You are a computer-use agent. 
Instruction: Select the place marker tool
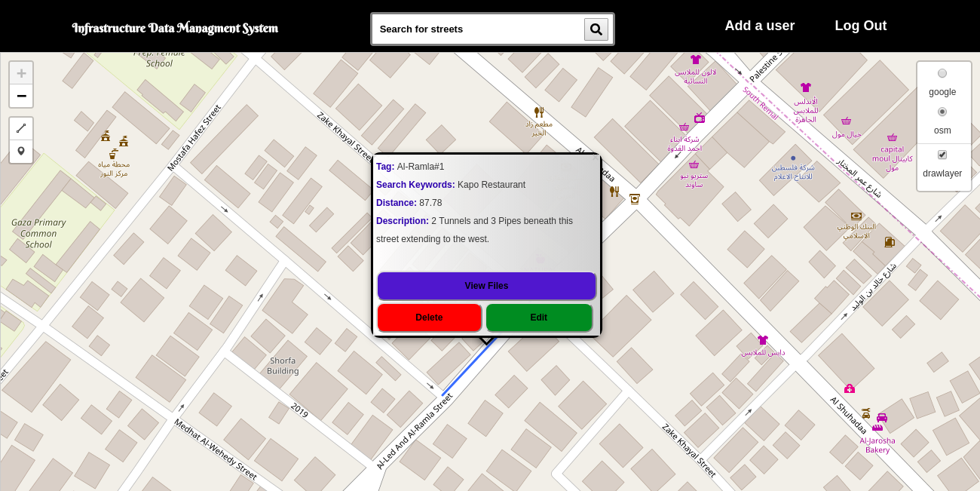click(21, 152)
